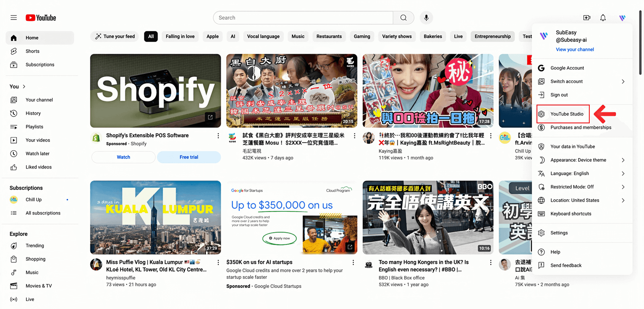Open Watch later list

tap(40, 154)
